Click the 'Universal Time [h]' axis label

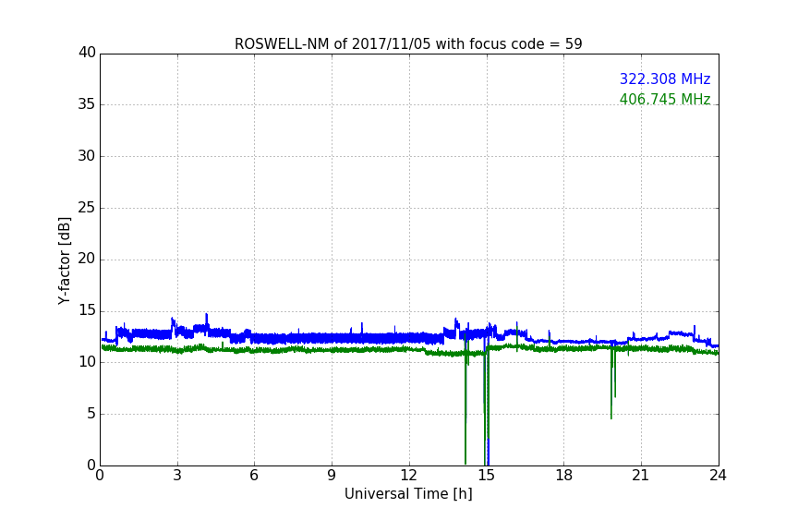(408, 494)
